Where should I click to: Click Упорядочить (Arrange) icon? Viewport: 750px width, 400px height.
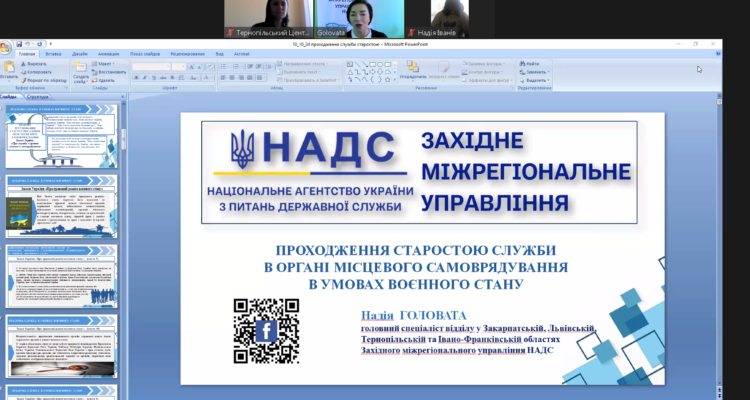coord(413,67)
